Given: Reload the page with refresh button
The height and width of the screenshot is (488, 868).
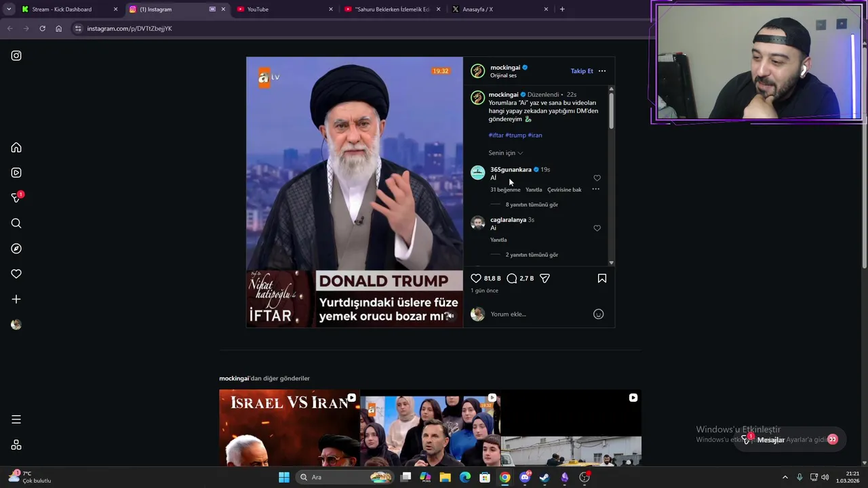Looking at the screenshot, I should coord(42,28).
